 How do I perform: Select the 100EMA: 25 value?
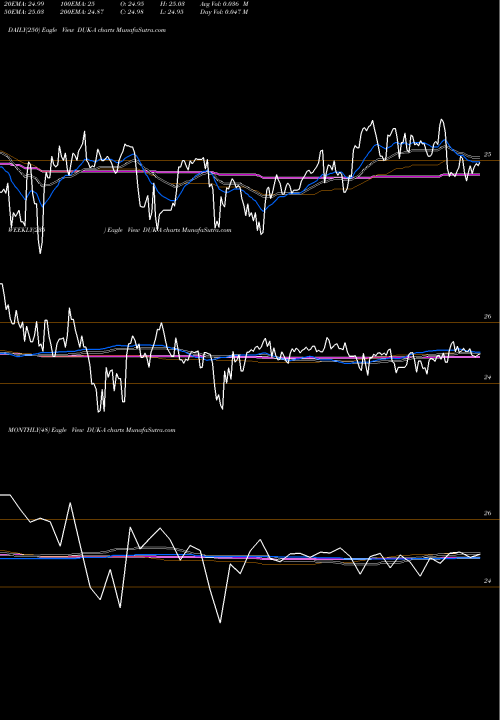click(x=77, y=4)
